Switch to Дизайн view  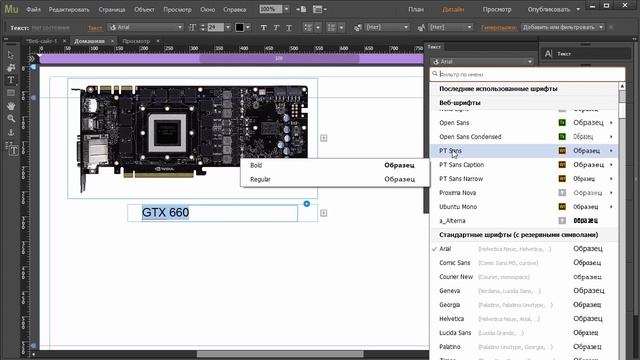click(x=453, y=9)
